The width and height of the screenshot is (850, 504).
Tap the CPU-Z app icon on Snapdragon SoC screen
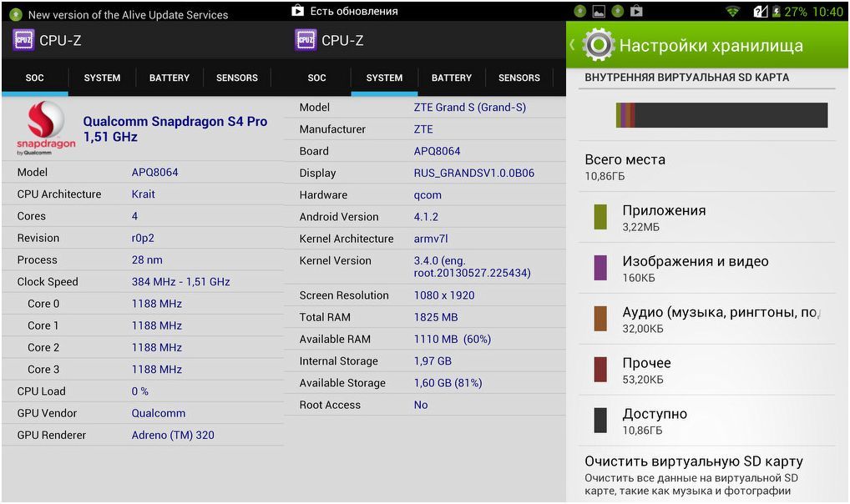click(23, 40)
